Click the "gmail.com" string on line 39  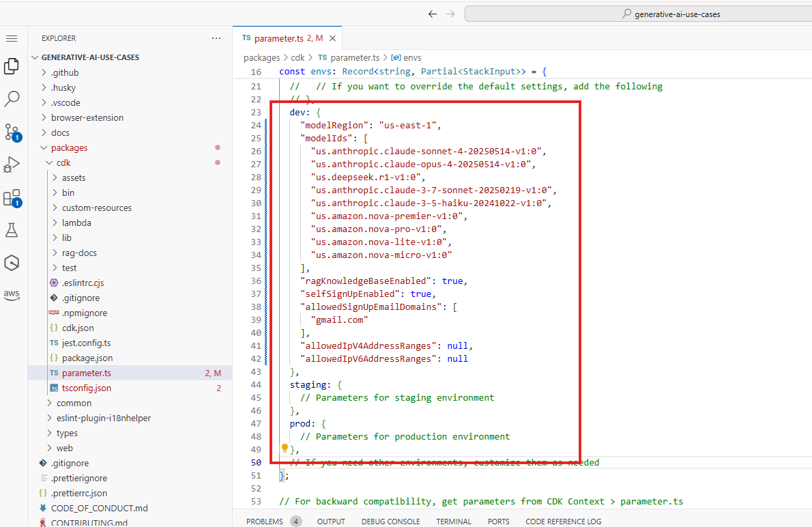(339, 319)
